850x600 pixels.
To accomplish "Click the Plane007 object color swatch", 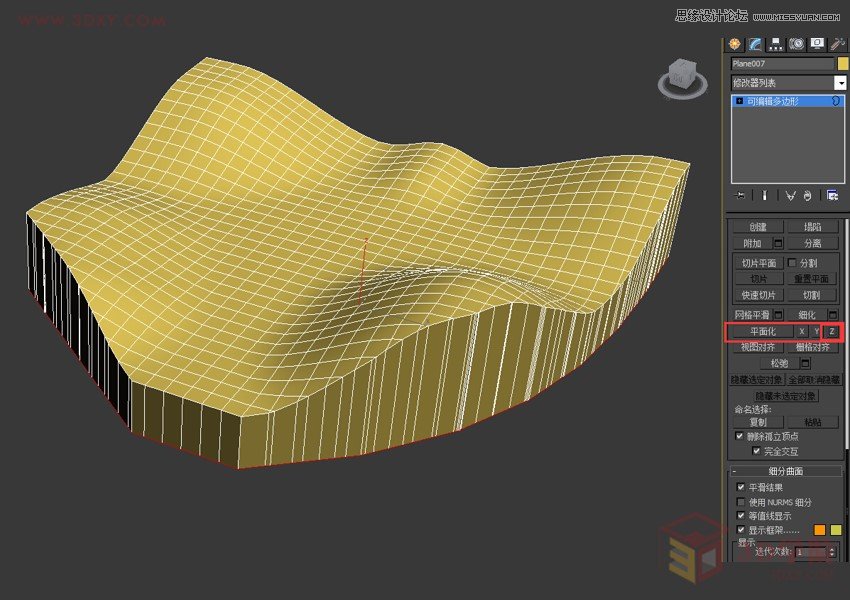I will click(843, 62).
